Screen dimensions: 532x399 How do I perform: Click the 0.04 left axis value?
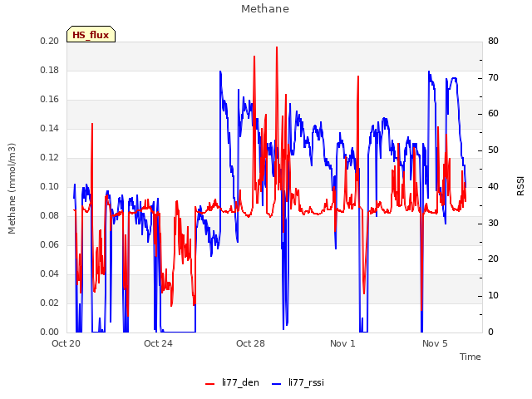tap(49, 273)
